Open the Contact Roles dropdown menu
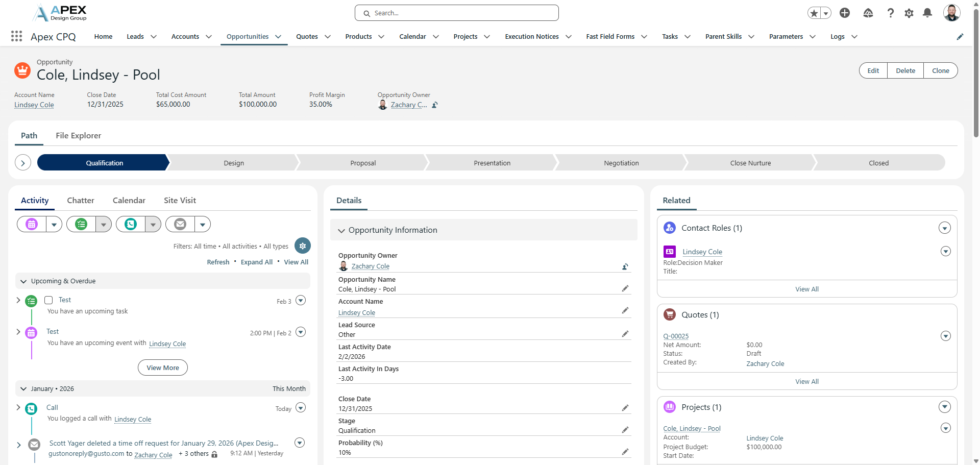The width and height of the screenshot is (980, 465). click(944, 228)
